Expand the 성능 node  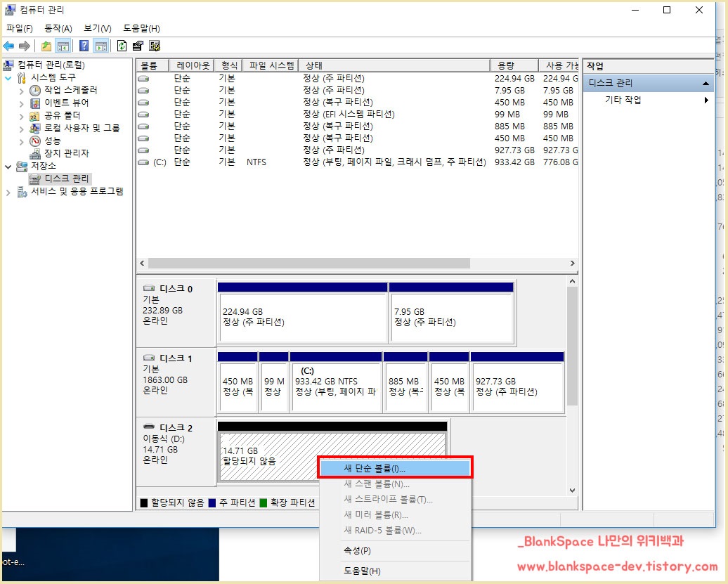click(x=21, y=141)
